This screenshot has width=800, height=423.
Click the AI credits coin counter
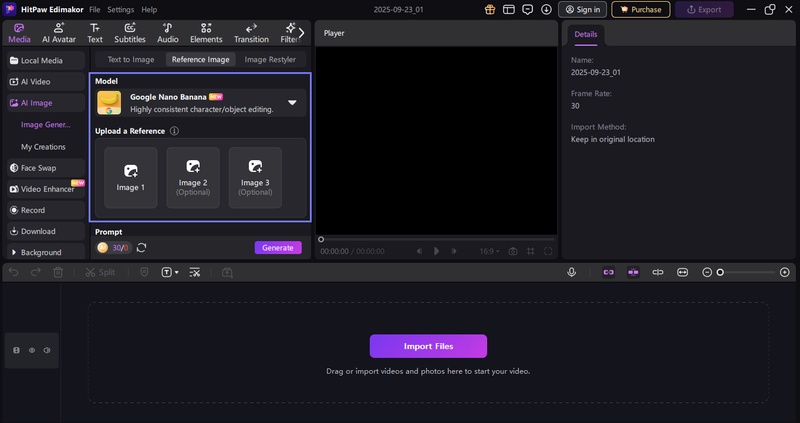(114, 247)
